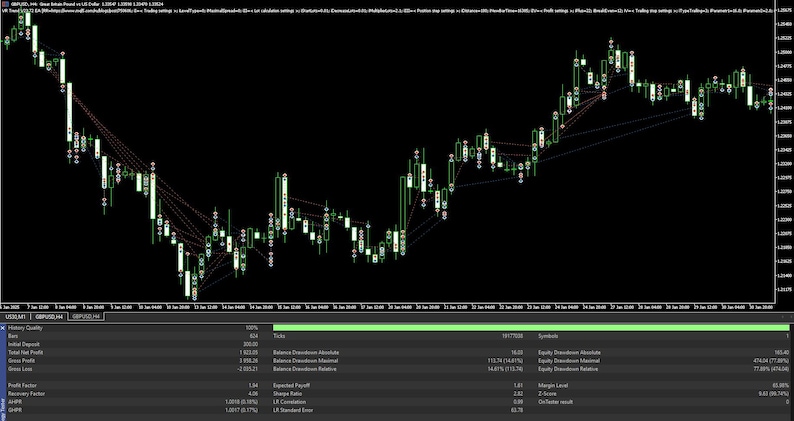This screenshot has height=421, width=794.
Task: Select the Profit Factor label
Action: [x=23, y=385]
